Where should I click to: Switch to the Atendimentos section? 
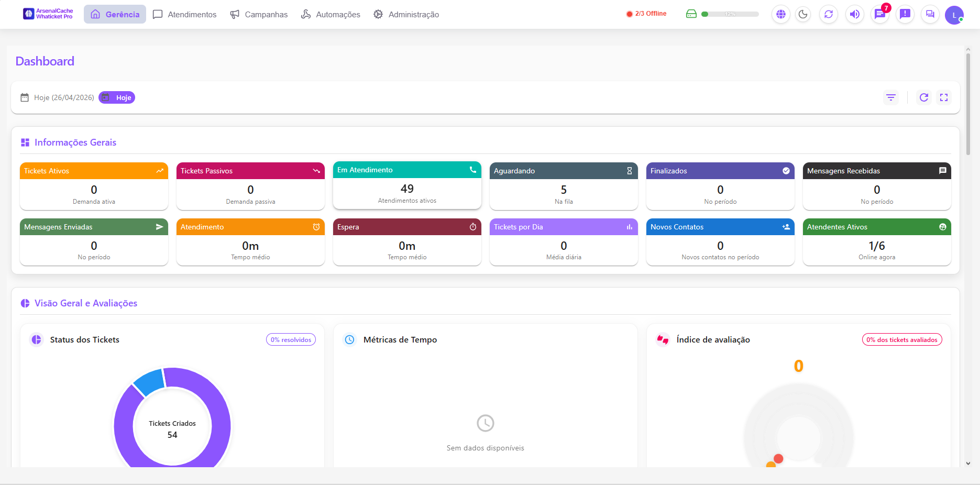pyautogui.click(x=184, y=14)
